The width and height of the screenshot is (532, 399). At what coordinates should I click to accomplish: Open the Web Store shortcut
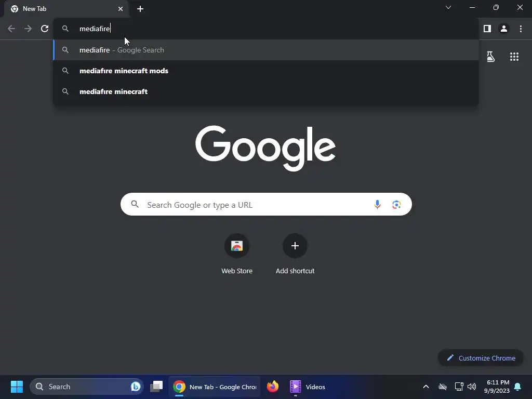[x=237, y=254]
